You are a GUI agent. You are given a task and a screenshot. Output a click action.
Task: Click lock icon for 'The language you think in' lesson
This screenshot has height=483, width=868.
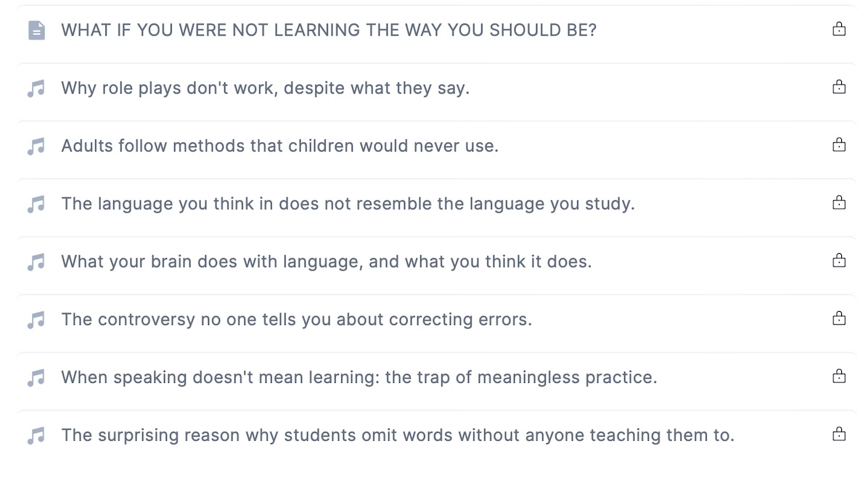click(839, 202)
